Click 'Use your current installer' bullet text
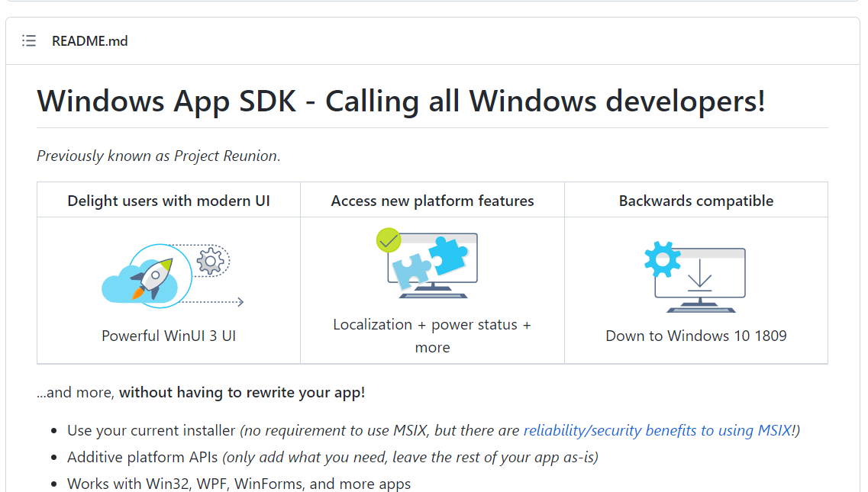This screenshot has height=492, width=868. coord(151,430)
